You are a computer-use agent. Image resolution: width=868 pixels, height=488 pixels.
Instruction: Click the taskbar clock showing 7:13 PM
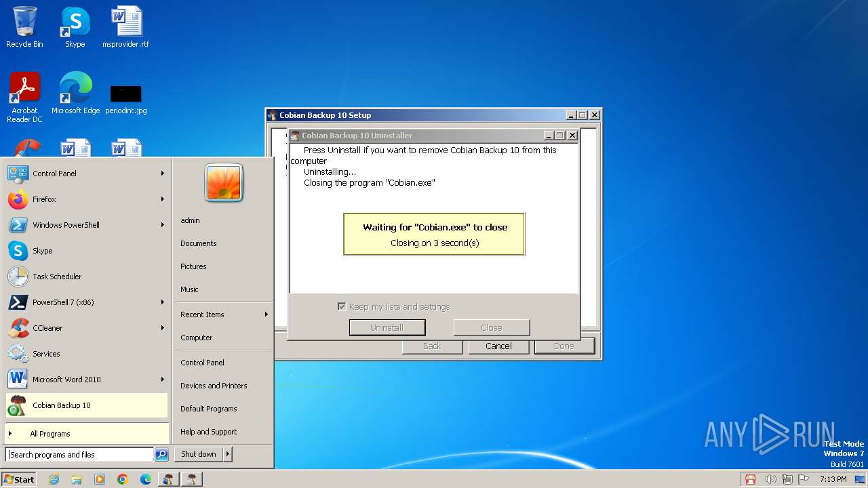833,479
